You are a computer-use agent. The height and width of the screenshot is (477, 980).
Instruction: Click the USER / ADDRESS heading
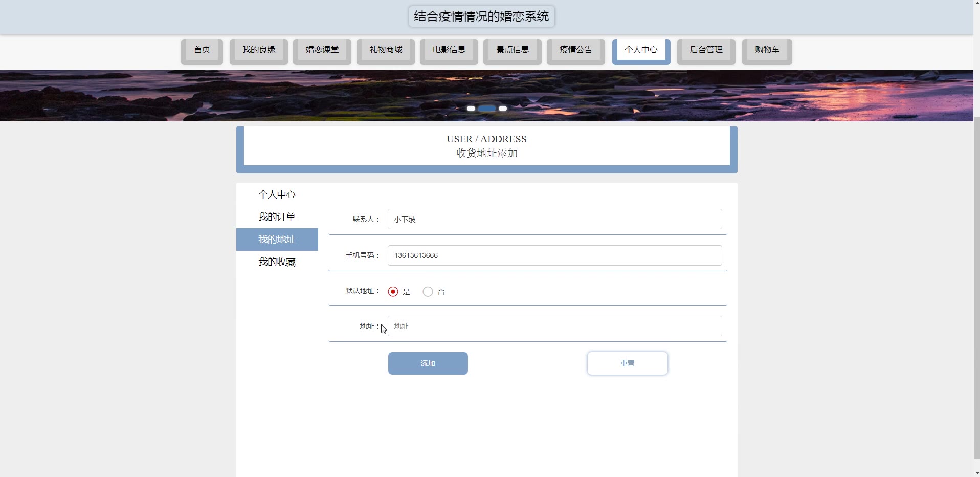486,139
